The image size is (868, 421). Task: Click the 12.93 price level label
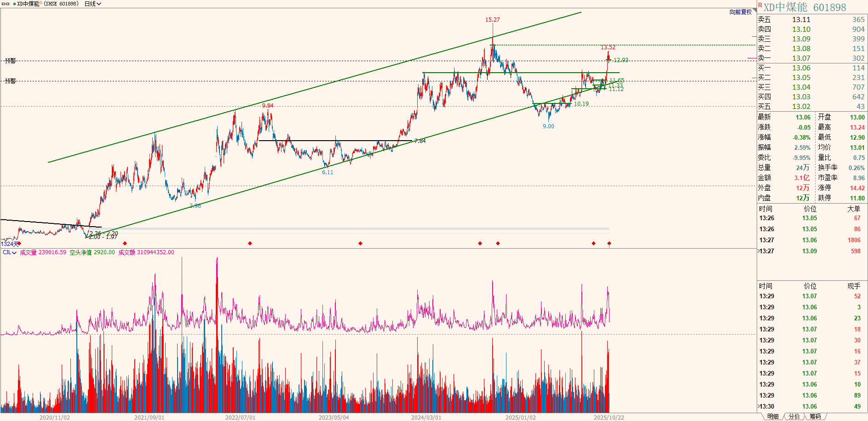(x=621, y=60)
